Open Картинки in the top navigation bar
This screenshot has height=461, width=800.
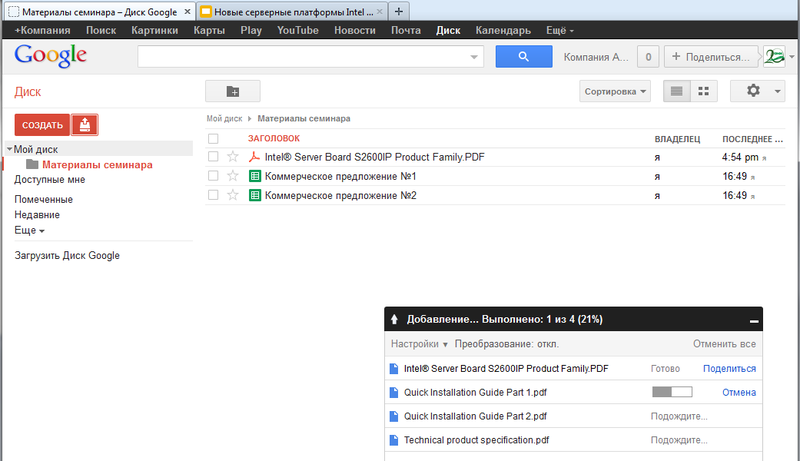point(155,30)
